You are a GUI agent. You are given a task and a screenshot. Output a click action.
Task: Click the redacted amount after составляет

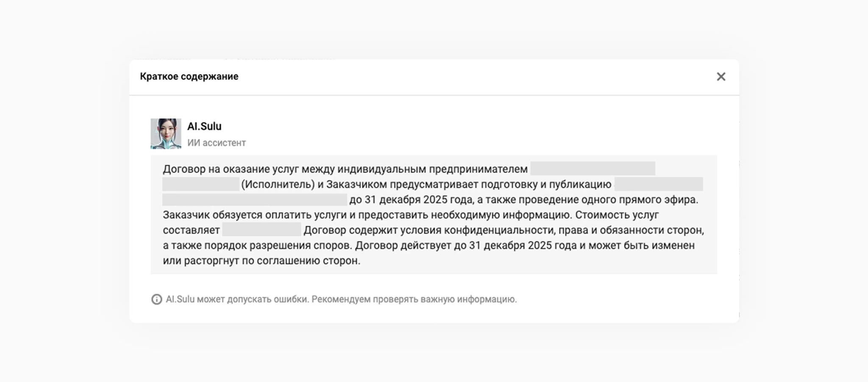coord(261,230)
